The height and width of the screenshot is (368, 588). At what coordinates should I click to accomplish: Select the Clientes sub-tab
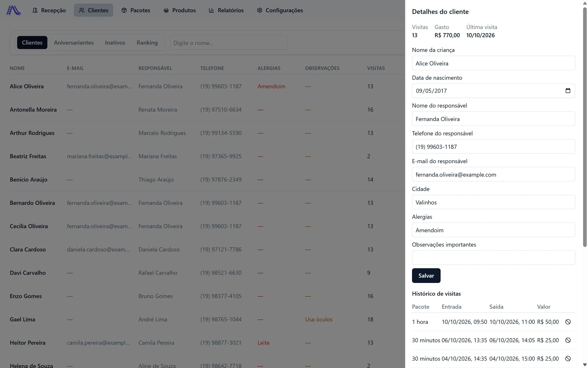tap(32, 43)
